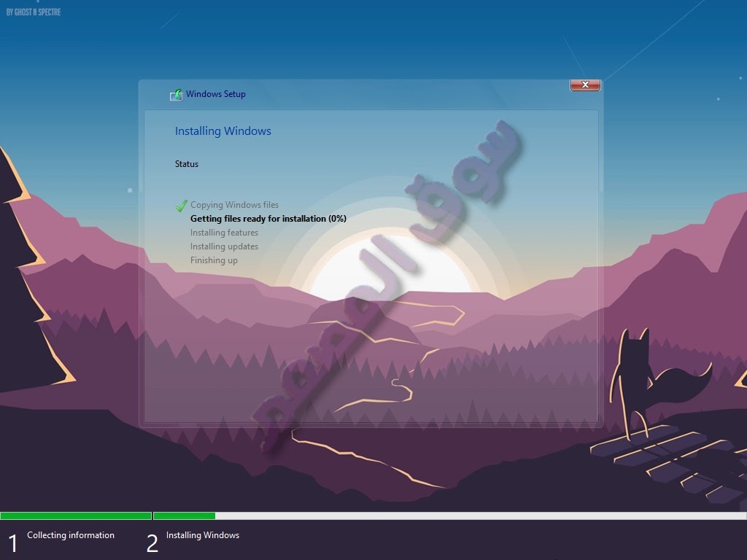
Task: Click the completed 'Collecting information' progress bar
Action: click(76, 516)
